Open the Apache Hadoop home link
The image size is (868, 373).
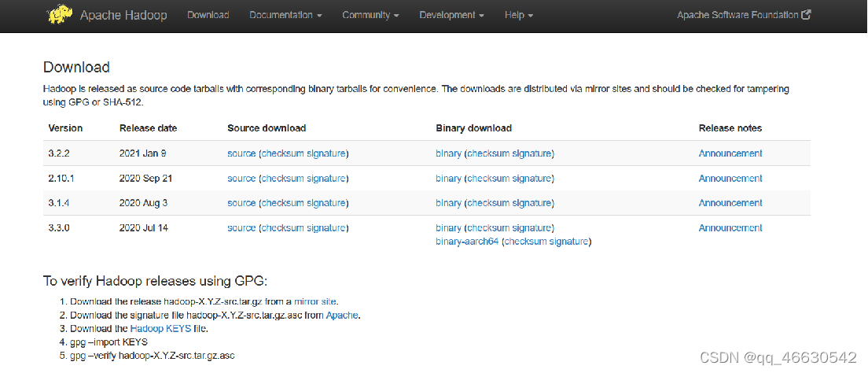coord(123,16)
